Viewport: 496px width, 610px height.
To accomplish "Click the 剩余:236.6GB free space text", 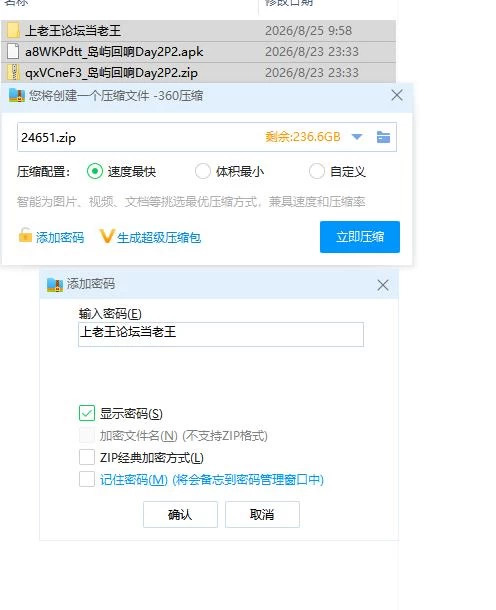I will click(303, 137).
